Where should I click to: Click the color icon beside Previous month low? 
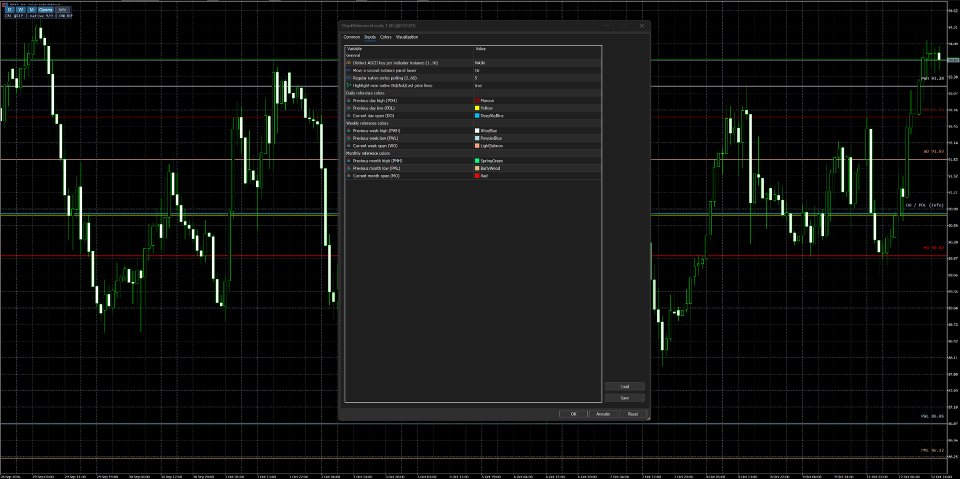click(349, 168)
